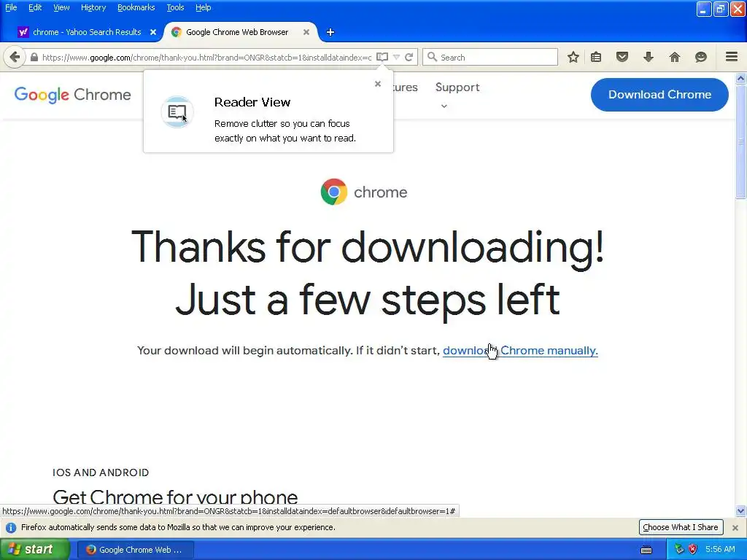Open the URL history dropdown arrow
Screen dimensions: 747x560
point(396,57)
